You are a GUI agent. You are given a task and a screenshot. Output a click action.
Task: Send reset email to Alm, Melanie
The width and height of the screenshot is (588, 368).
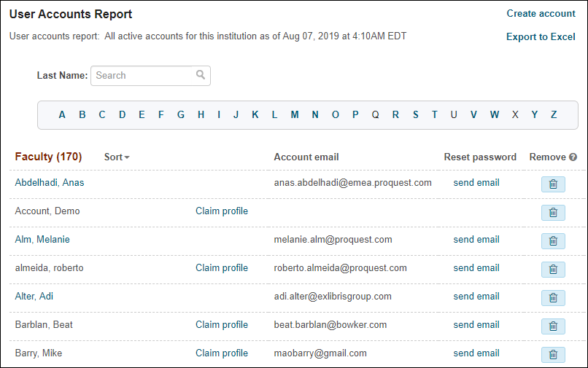[x=476, y=240]
